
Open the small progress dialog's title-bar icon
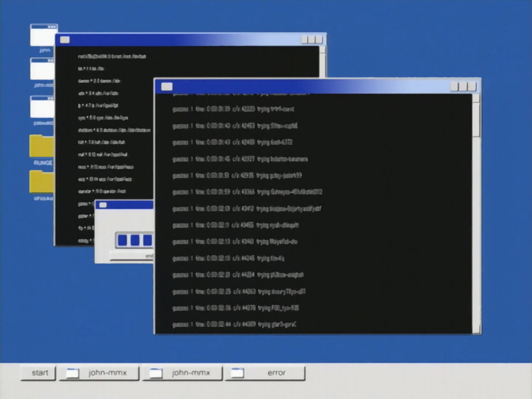[103, 205]
